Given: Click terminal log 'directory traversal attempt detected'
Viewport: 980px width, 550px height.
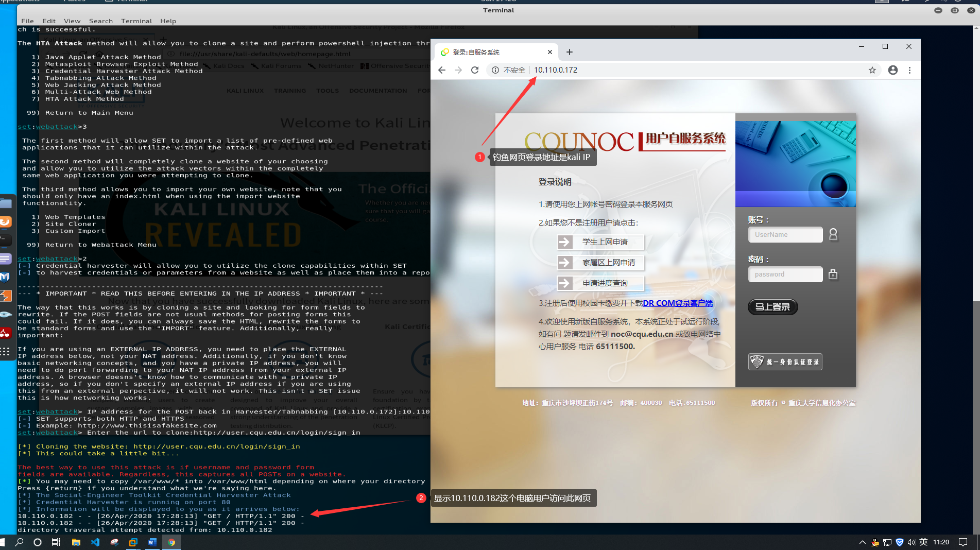Looking at the screenshot, I should tap(145, 530).
